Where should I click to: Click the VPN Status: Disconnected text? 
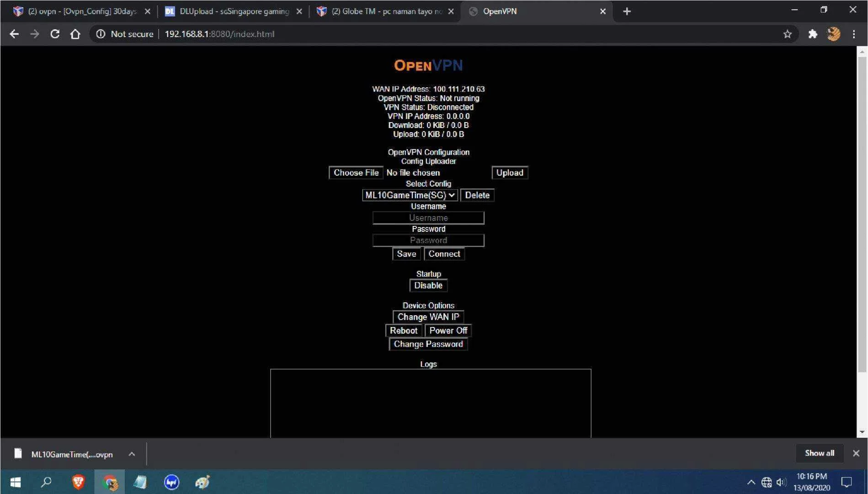click(428, 107)
